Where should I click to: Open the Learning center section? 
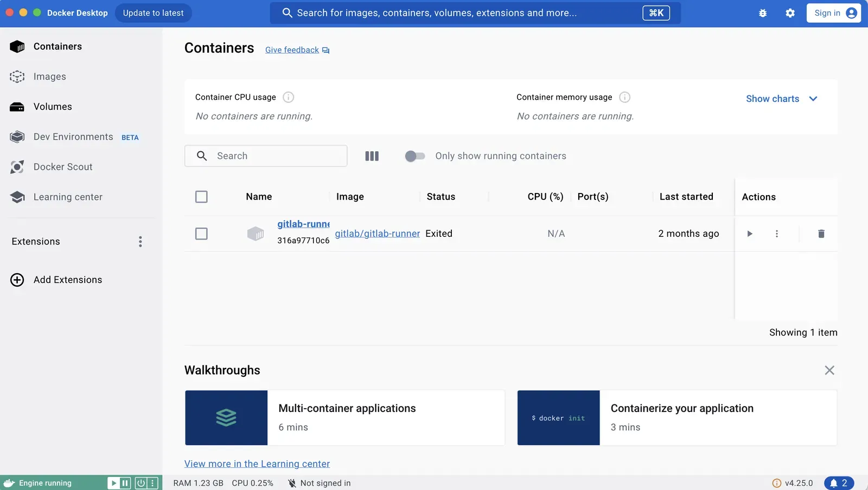click(68, 197)
